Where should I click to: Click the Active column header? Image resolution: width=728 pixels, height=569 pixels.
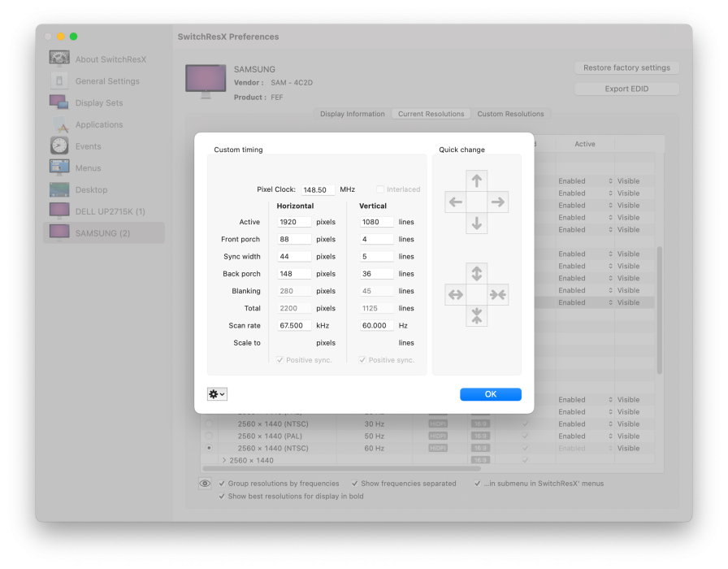pos(584,144)
